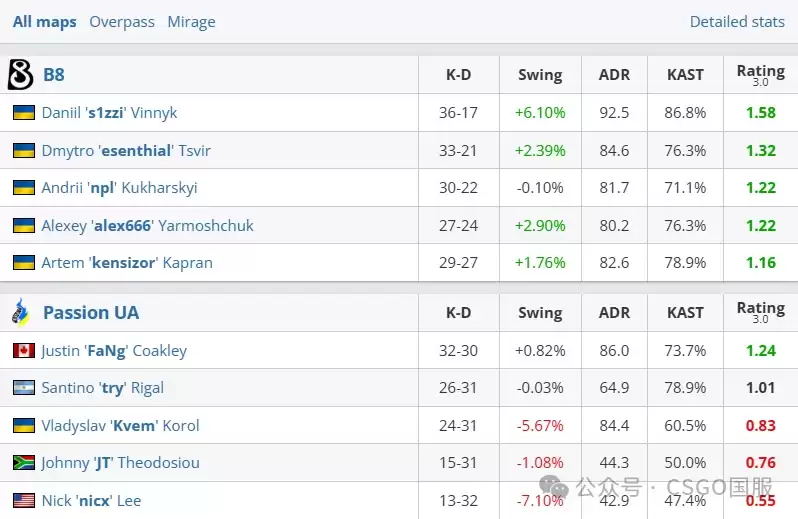The height and width of the screenshot is (519, 798).
Task: Select the All maps tab
Action: [45, 22]
